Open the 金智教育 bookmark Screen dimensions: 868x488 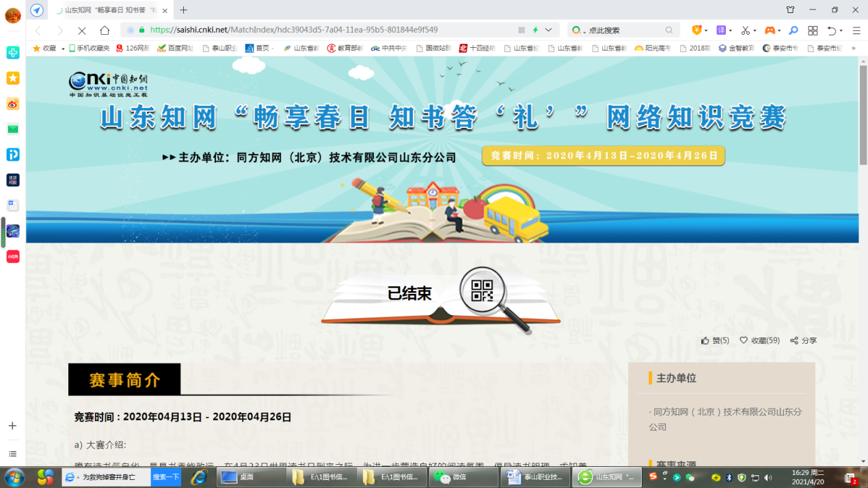736,49
